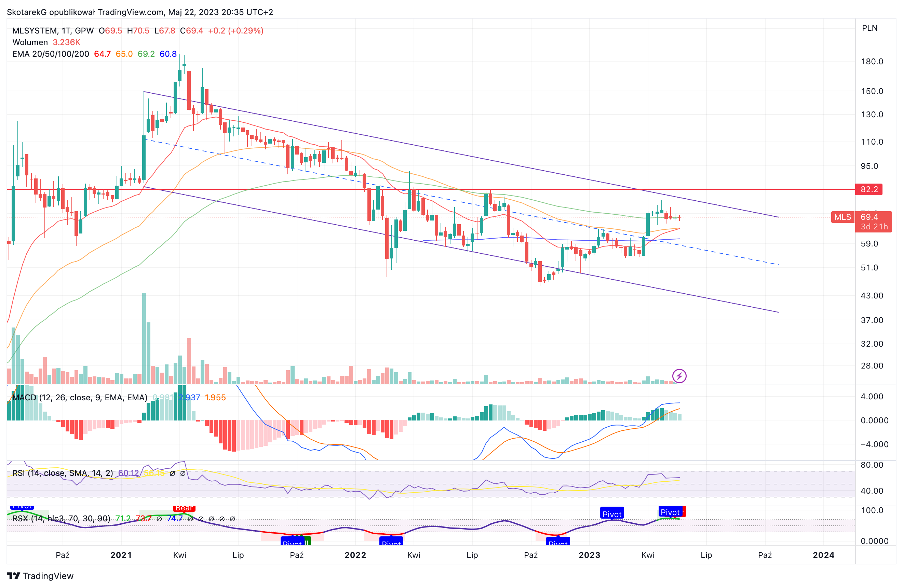Select the RSX (14, hlc3, 70, 30, 90) legend
The image size is (903, 588).
click(x=62, y=519)
